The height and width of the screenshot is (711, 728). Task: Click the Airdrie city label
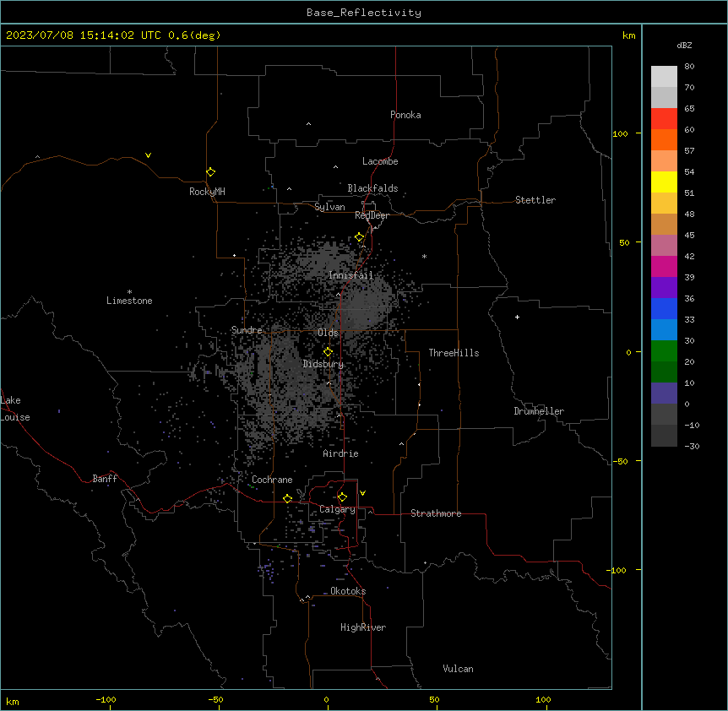tap(340, 453)
